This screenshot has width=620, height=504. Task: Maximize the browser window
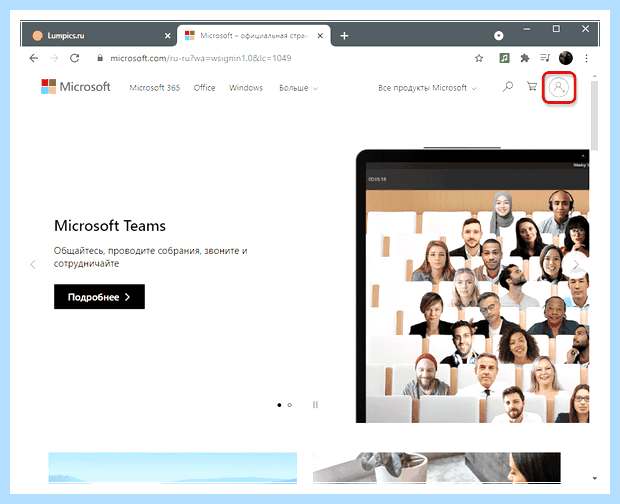[556, 29]
